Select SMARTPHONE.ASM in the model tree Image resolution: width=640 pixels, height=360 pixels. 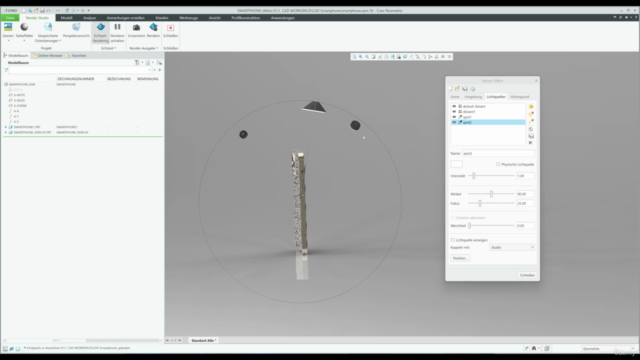[22, 84]
